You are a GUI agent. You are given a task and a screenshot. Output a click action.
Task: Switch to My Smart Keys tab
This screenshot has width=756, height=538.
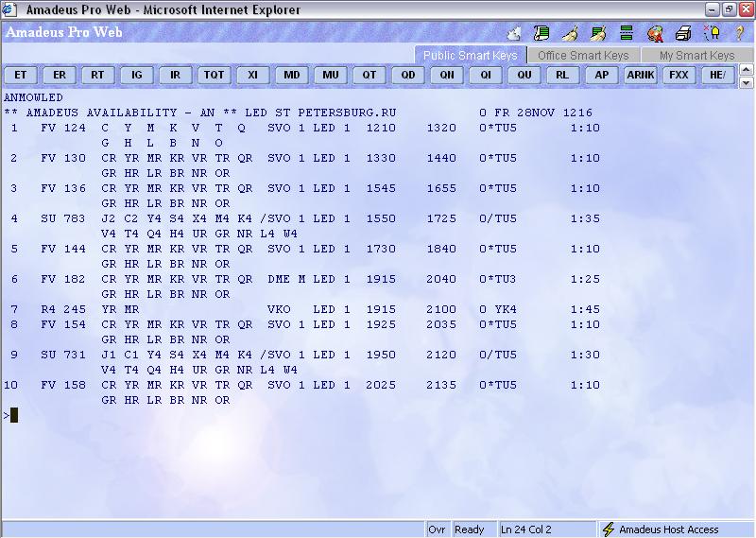[696, 56]
